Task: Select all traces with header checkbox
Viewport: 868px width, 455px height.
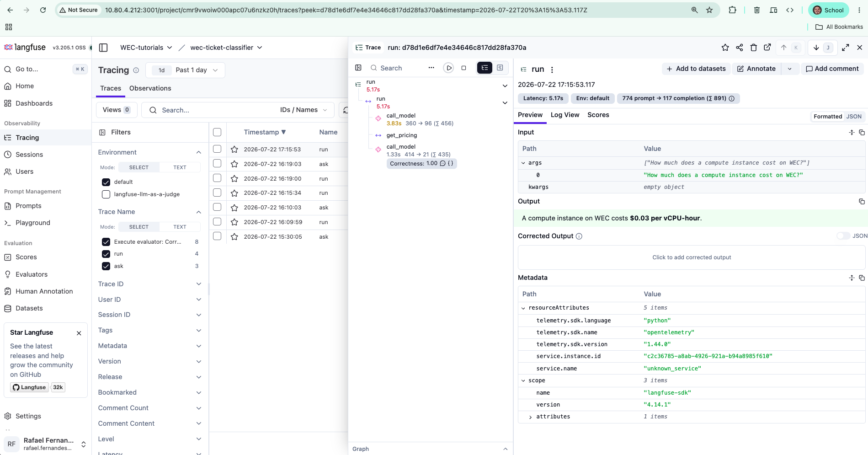Action: [x=217, y=132]
